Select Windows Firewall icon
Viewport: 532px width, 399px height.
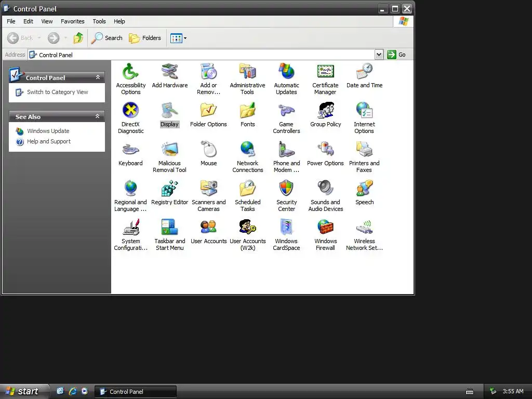325,228
